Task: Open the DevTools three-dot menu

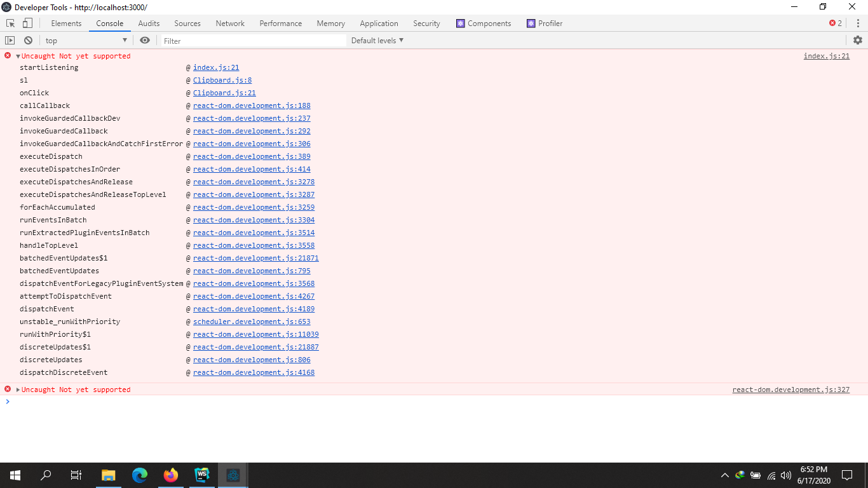Action: click(x=858, y=24)
